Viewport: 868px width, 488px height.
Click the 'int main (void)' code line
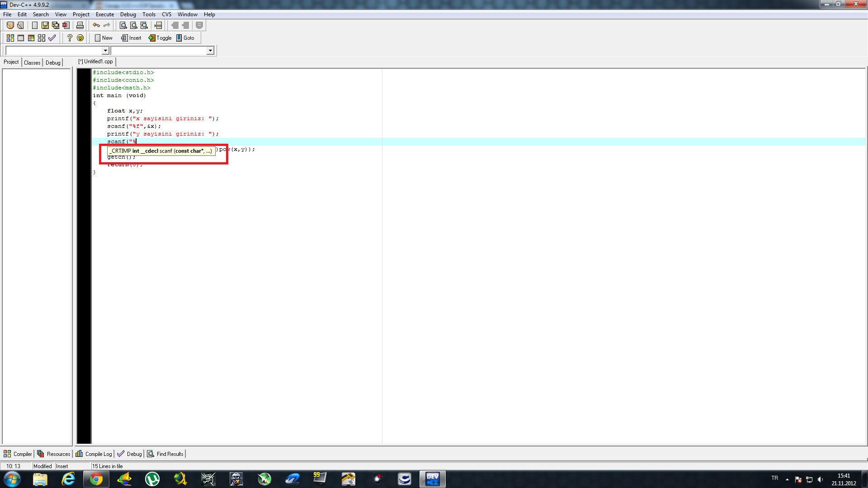coord(119,95)
